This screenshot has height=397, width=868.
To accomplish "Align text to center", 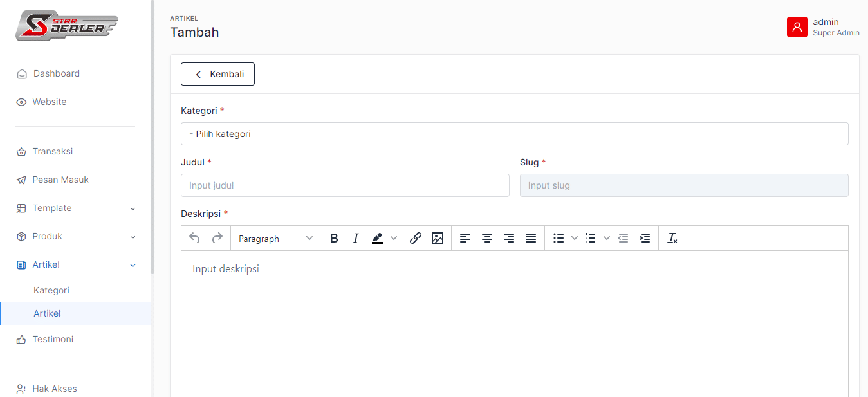I will [487, 238].
